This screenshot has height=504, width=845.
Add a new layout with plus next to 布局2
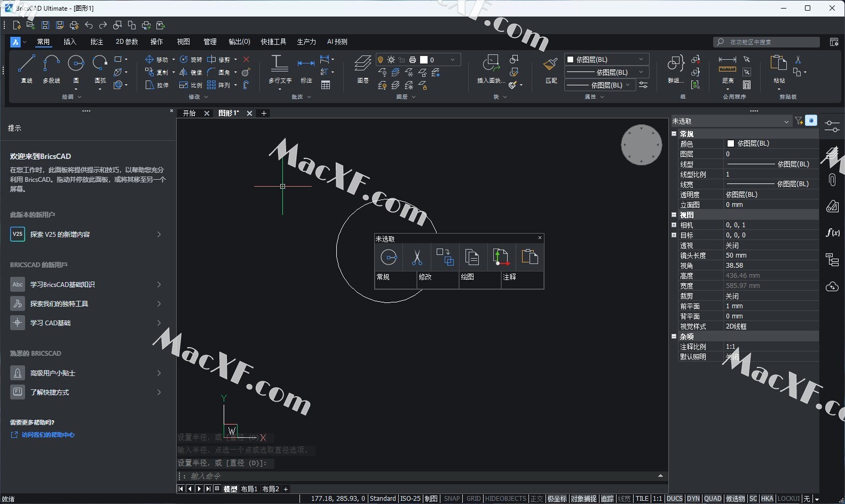click(286, 489)
